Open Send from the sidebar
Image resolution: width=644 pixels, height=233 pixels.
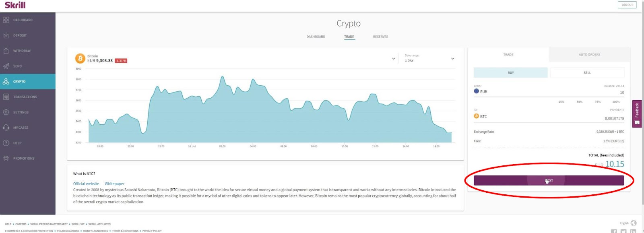click(28, 66)
